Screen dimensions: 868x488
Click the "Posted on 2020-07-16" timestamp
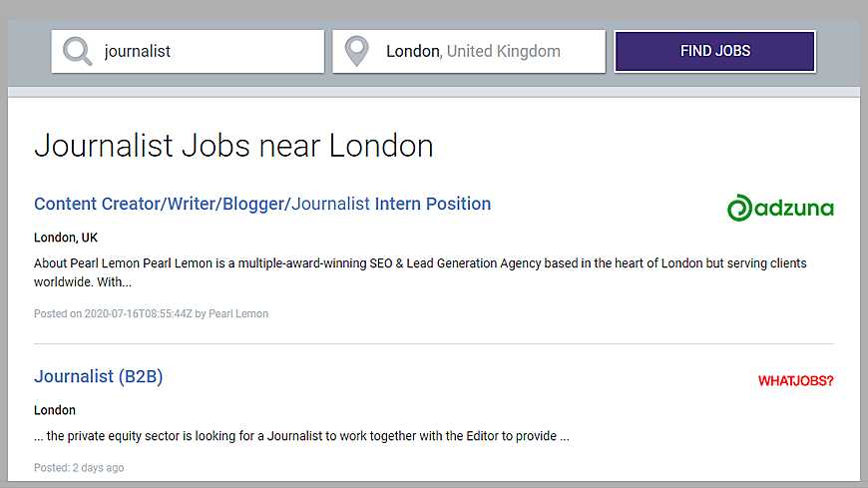click(x=112, y=313)
